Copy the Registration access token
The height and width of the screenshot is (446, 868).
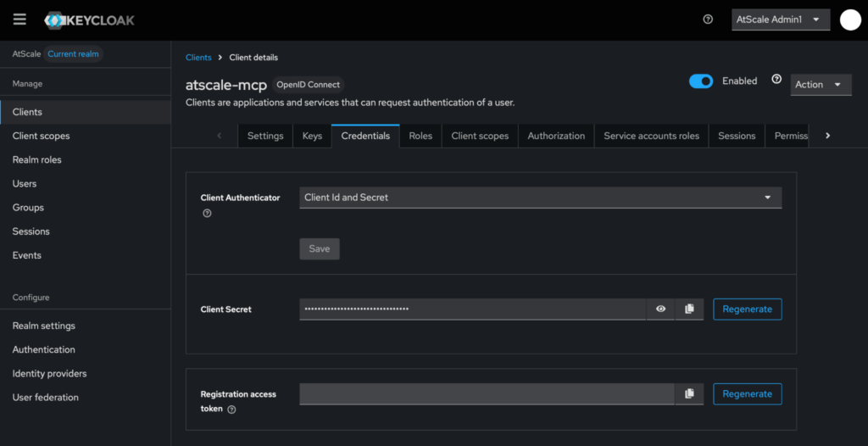click(689, 394)
